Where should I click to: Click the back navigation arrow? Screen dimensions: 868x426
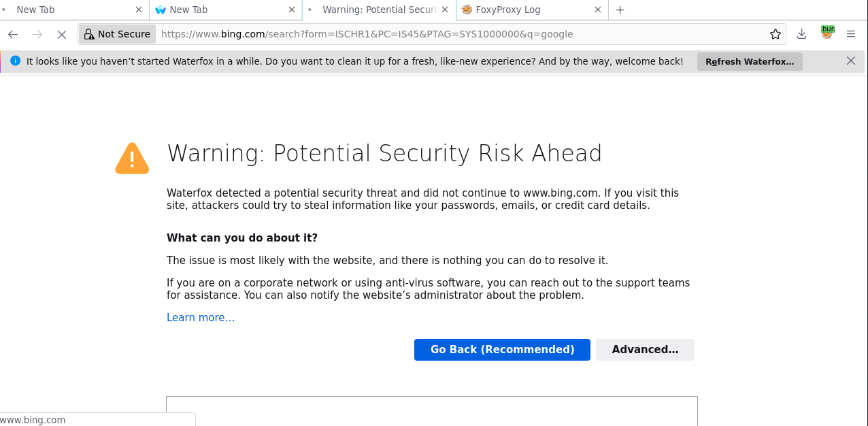point(13,34)
